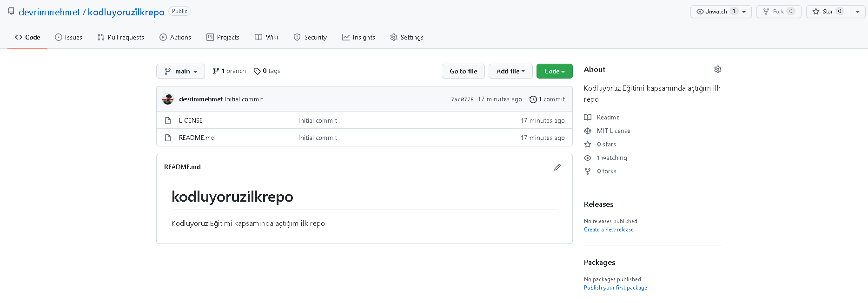This screenshot has height=303, width=868.
Task: Open the Packages heading link
Action: 600,262
